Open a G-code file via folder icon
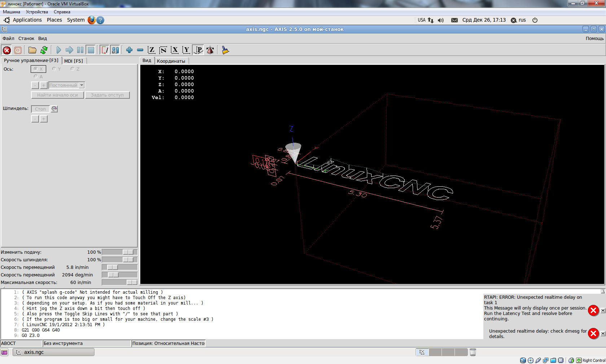The height and width of the screenshot is (364, 606). 32,50
